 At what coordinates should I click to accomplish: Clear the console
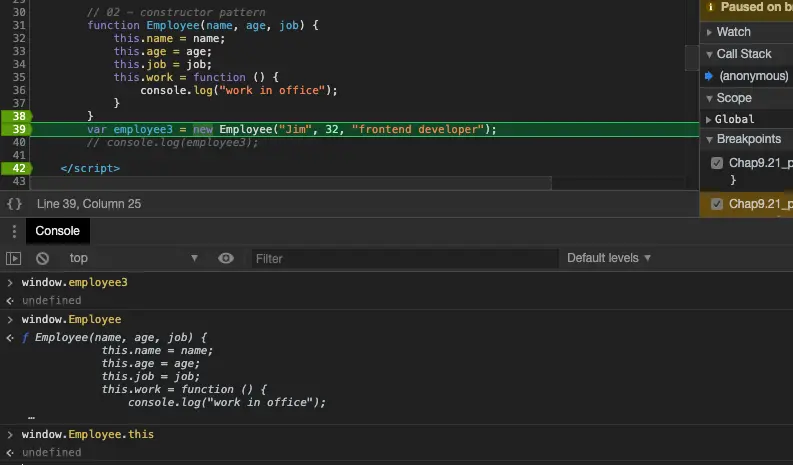[x=42, y=259]
